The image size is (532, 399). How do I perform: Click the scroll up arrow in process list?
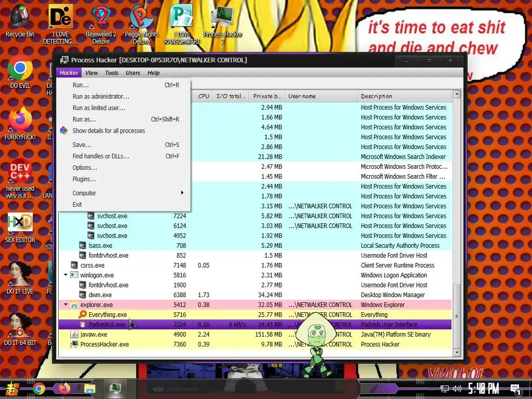(457, 94)
